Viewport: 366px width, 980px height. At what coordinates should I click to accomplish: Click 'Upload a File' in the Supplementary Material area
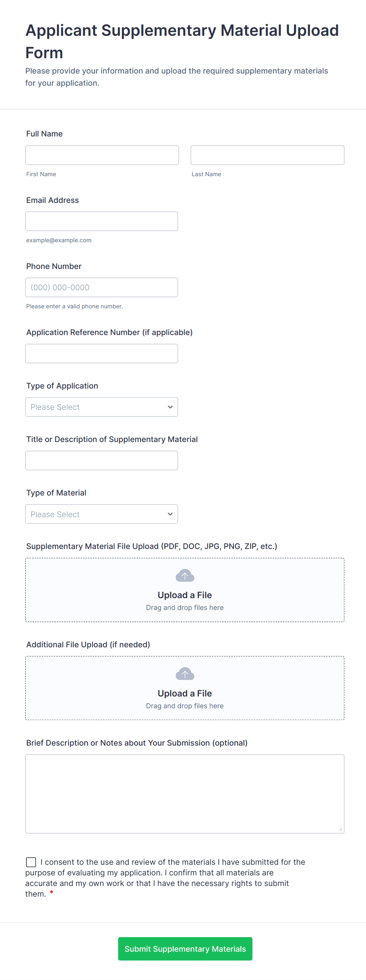pos(185,595)
